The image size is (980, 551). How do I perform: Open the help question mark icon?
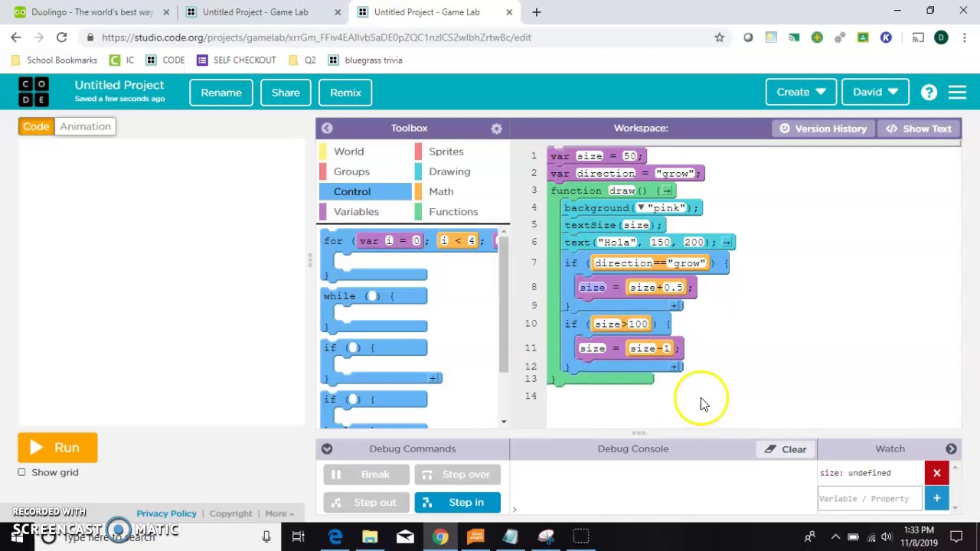point(929,93)
